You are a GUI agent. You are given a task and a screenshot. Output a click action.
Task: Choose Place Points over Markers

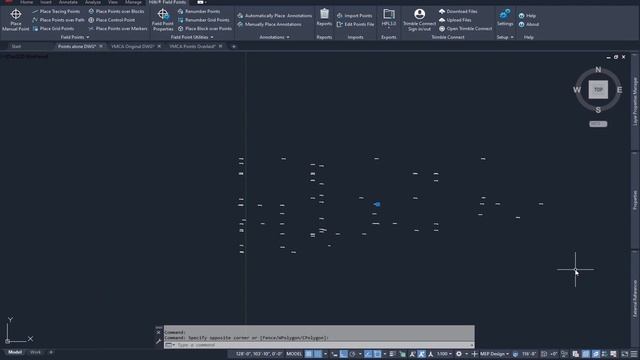point(118,29)
